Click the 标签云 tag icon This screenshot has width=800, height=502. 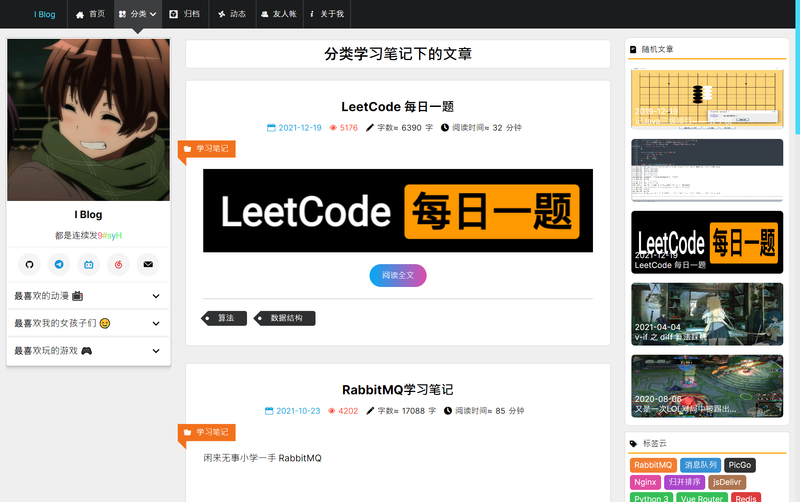point(634,443)
